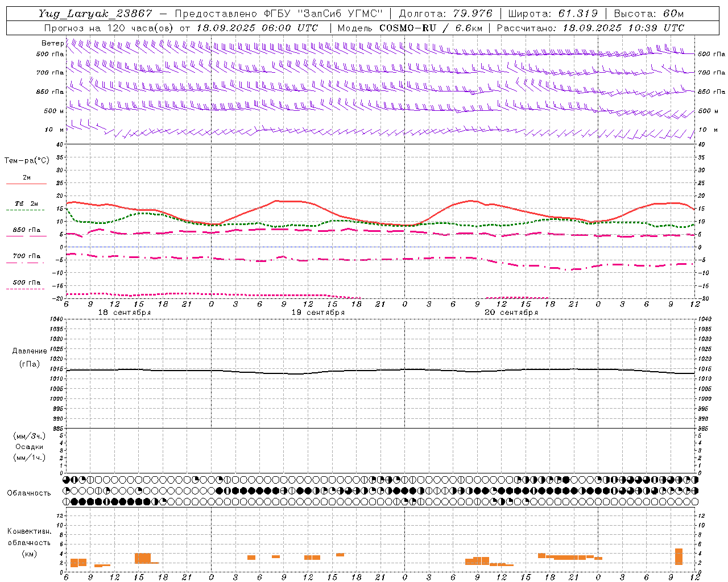Screen dimensions: 728x582
Task: Click the 18 сентября date label
Action: (125, 313)
